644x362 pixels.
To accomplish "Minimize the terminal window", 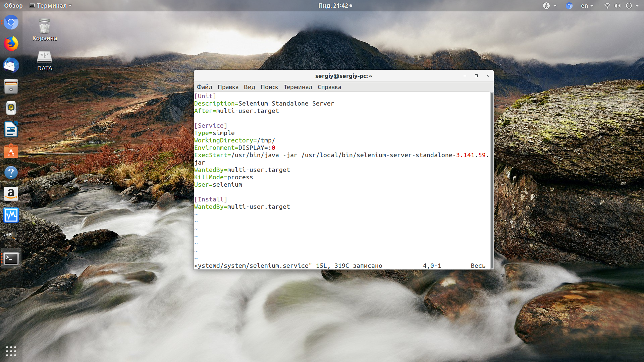I will [465, 76].
